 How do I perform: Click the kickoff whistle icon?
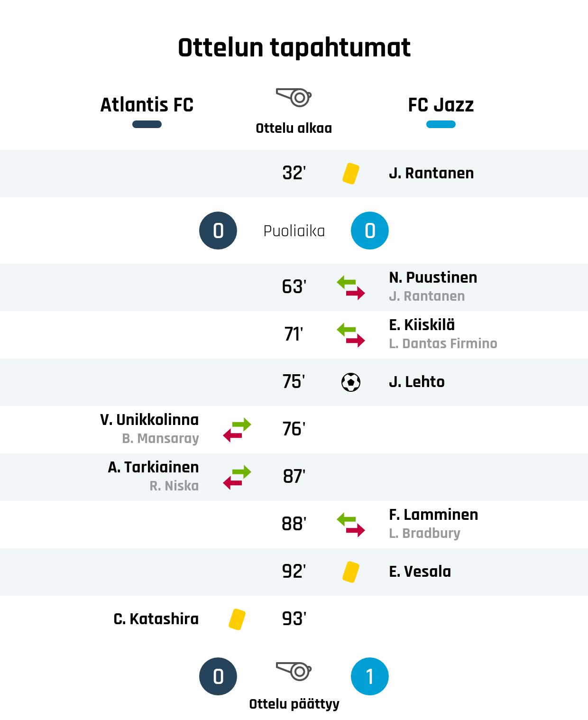(x=294, y=97)
